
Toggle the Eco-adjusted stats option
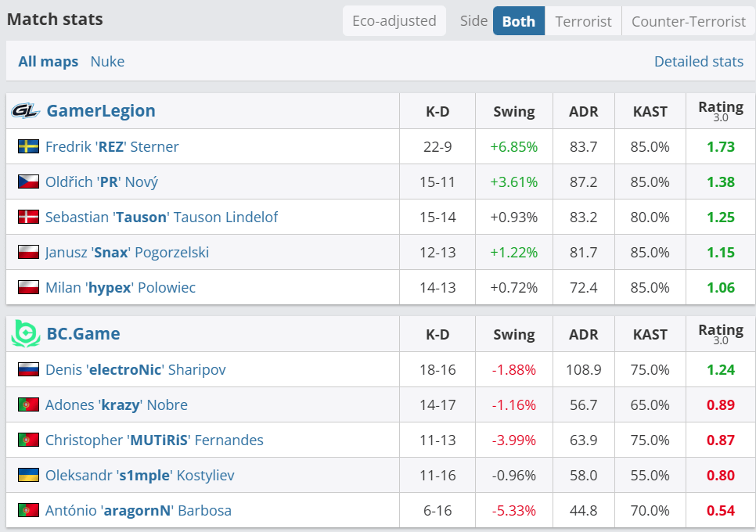tap(394, 21)
